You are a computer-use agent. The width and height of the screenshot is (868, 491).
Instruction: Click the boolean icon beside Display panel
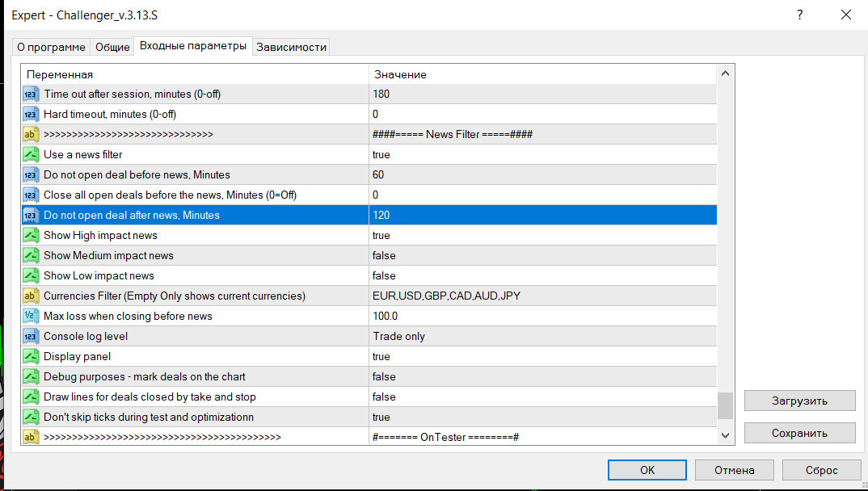click(x=31, y=356)
